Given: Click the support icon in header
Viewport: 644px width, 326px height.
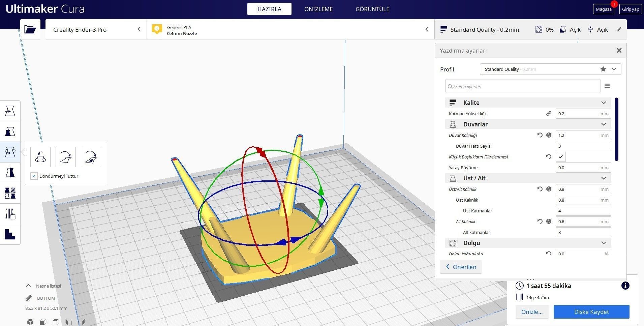Looking at the screenshot, I should (x=563, y=30).
